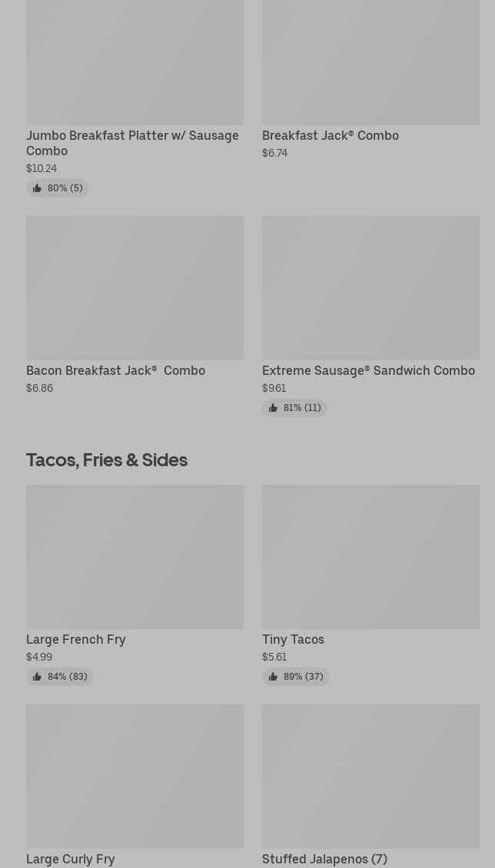
Task: Select Stuffed Jalapenos (7) item name
Action: [324, 859]
